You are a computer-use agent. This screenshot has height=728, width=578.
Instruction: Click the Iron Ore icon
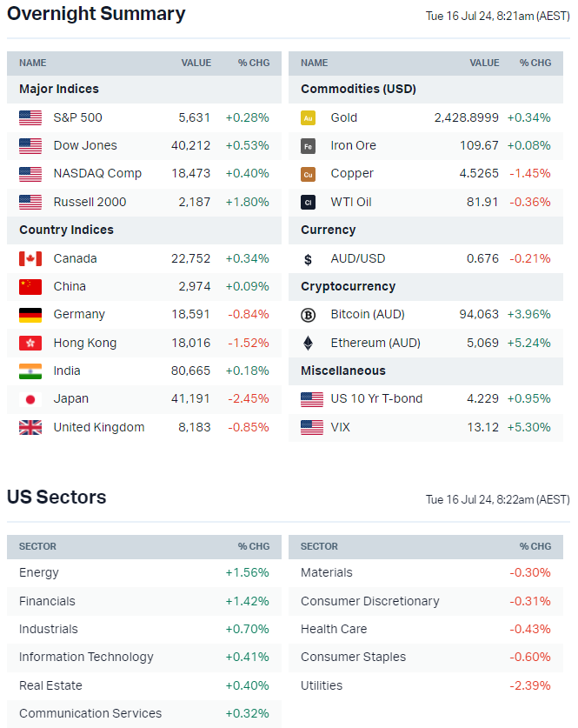308,146
